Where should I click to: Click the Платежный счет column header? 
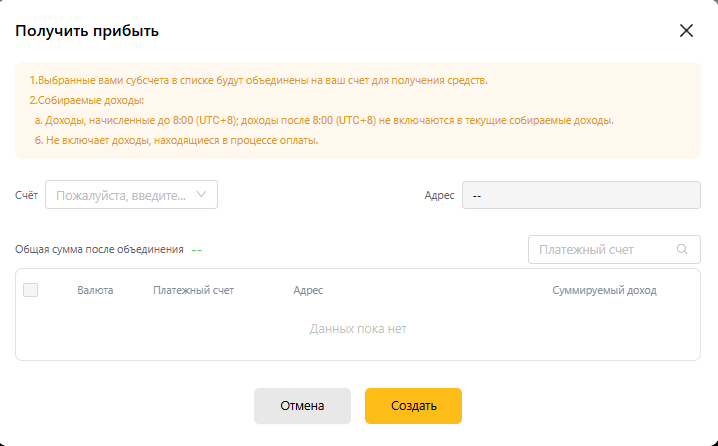click(x=193, y=290)
